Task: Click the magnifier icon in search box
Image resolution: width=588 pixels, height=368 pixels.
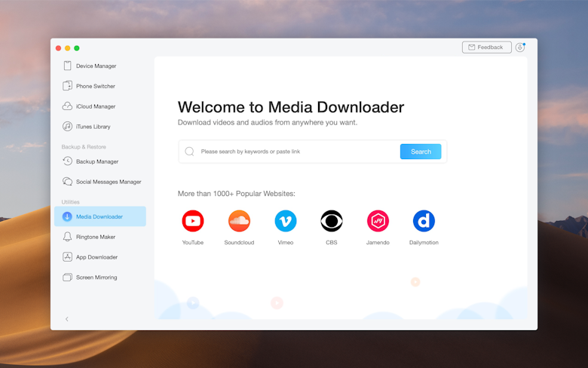Action: point(189,152)
